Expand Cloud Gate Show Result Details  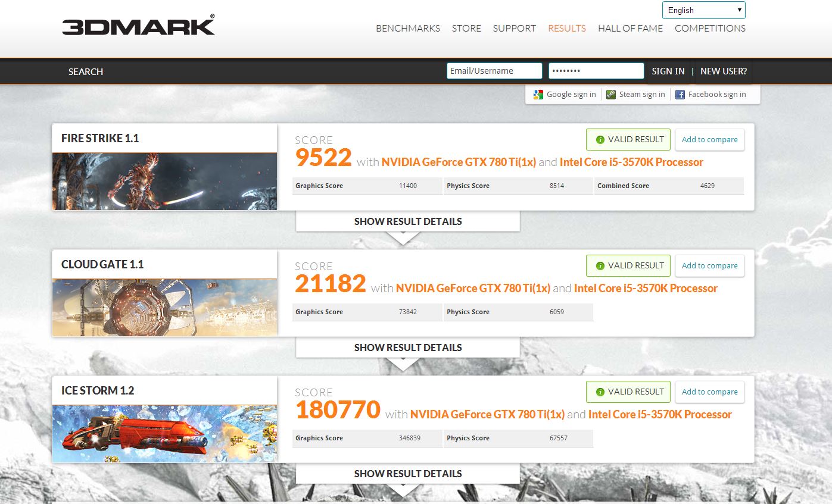(x=408, y=348)
